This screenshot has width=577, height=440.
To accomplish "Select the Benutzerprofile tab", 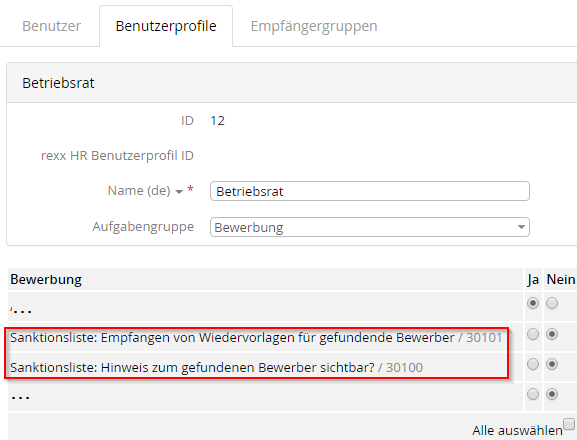I will pos(166,26).
